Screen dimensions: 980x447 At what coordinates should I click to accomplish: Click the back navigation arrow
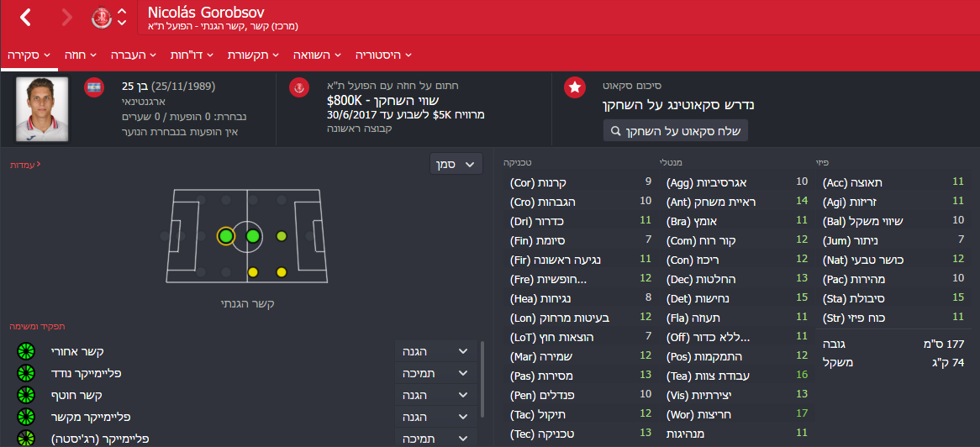click(25, 18)
